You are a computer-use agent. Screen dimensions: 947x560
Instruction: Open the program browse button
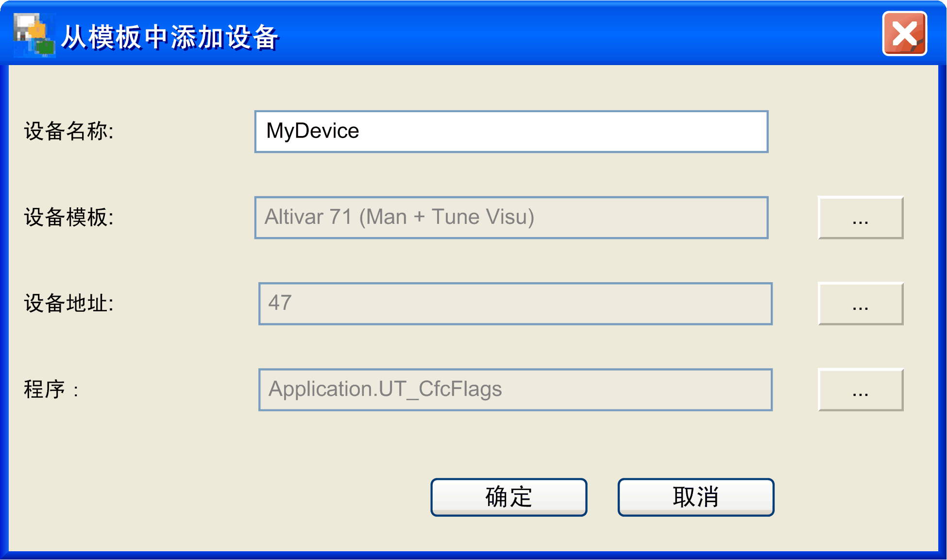[x=860, y=390]
